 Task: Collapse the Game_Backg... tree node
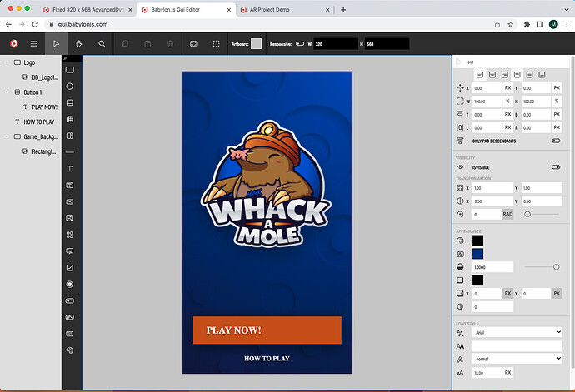click(x=7, y=136)
